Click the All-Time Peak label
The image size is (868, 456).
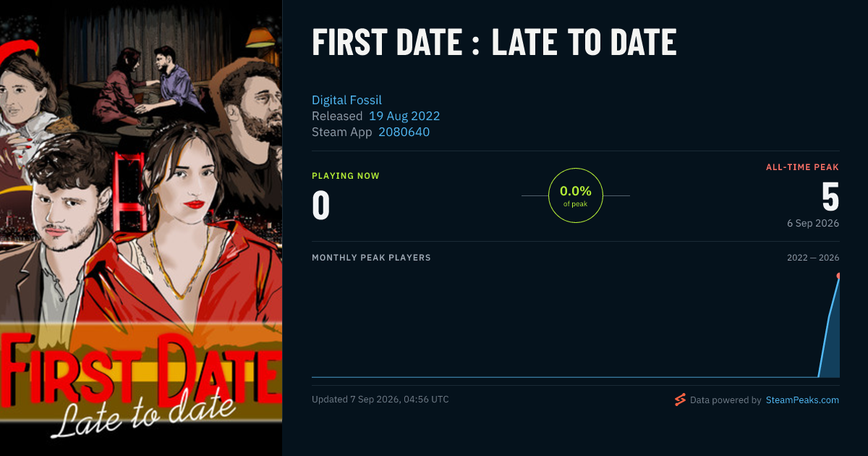(x=802, y=167)
